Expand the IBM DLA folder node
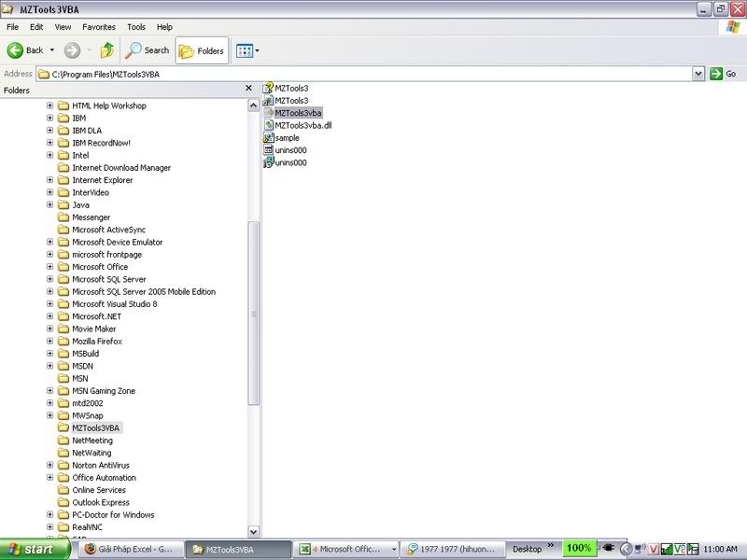The image size is (747, 560). point(50,130)
